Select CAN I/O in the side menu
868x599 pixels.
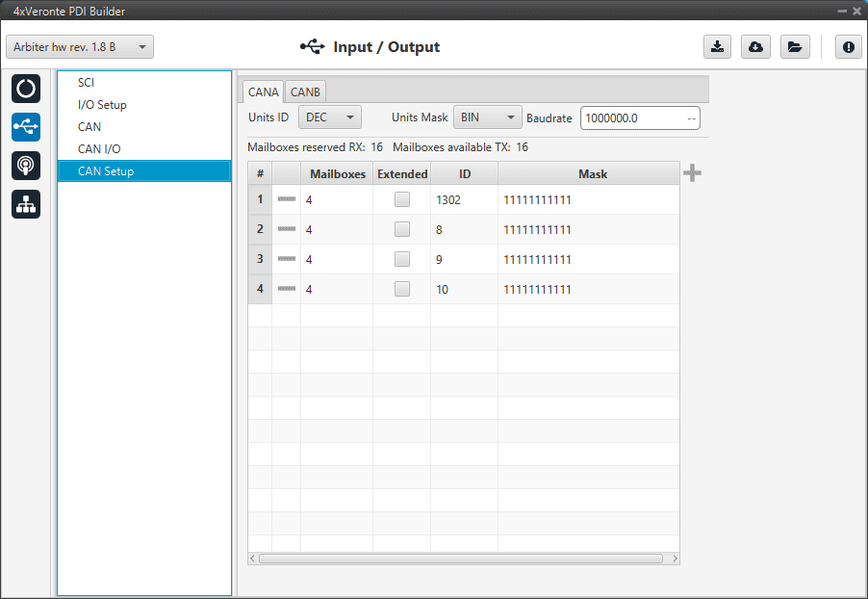pyautogui.click(x=144, y=149)
